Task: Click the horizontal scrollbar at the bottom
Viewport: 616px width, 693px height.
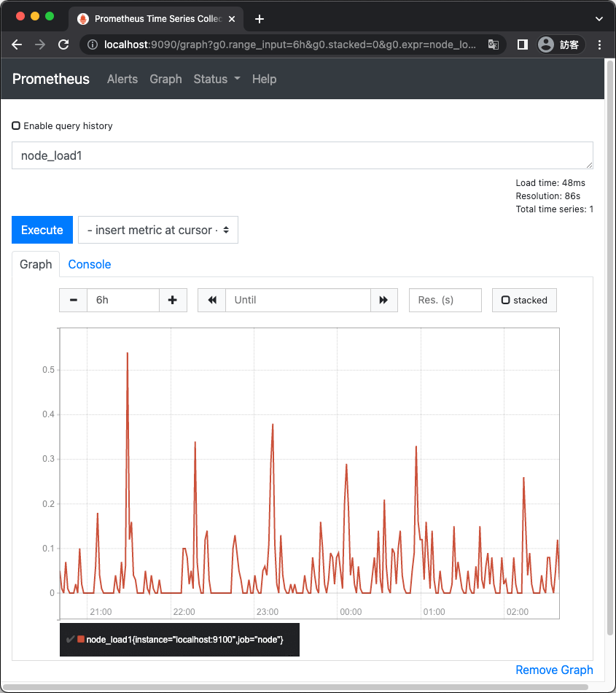Action: tap(295, 688)
